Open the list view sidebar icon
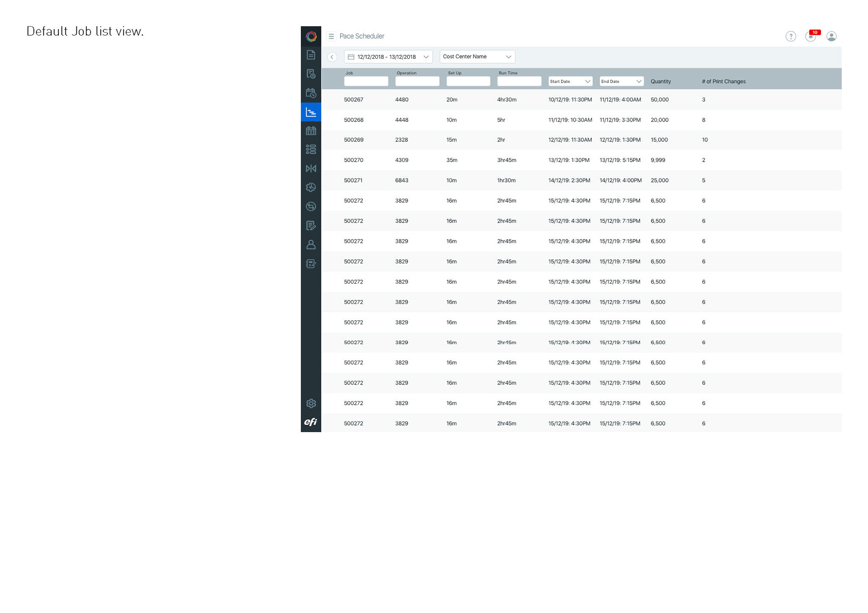The image size is (868, 613). [x=311, y=150]
